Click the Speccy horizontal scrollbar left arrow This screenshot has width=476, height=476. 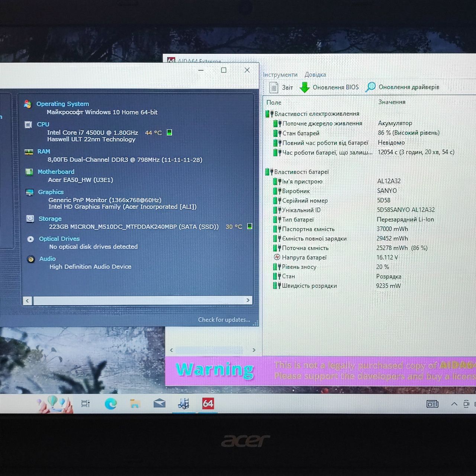(28, 300)
